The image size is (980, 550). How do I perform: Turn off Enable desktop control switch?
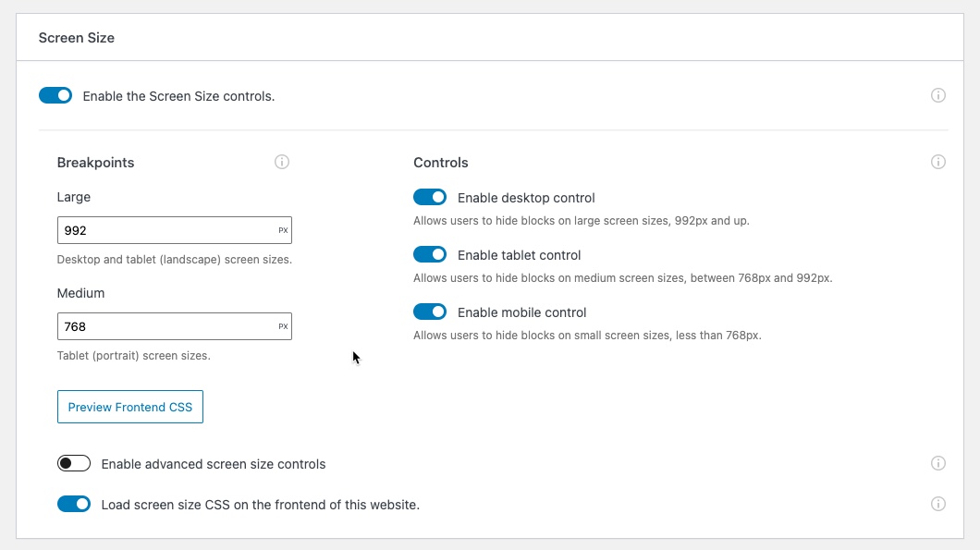[x=430, y=197]
